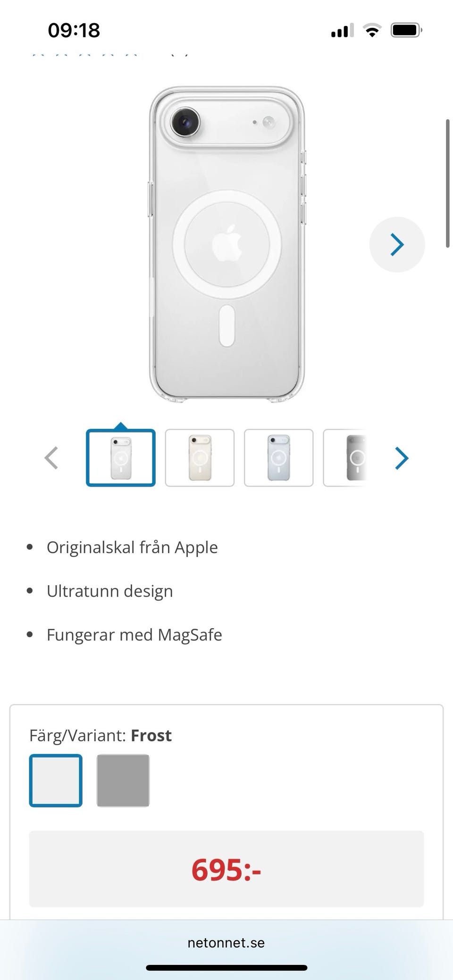Click the page scrollbar on right edge
Image resolution: width=453 pixels, height=980 pixels.
[x=448, y=184]
